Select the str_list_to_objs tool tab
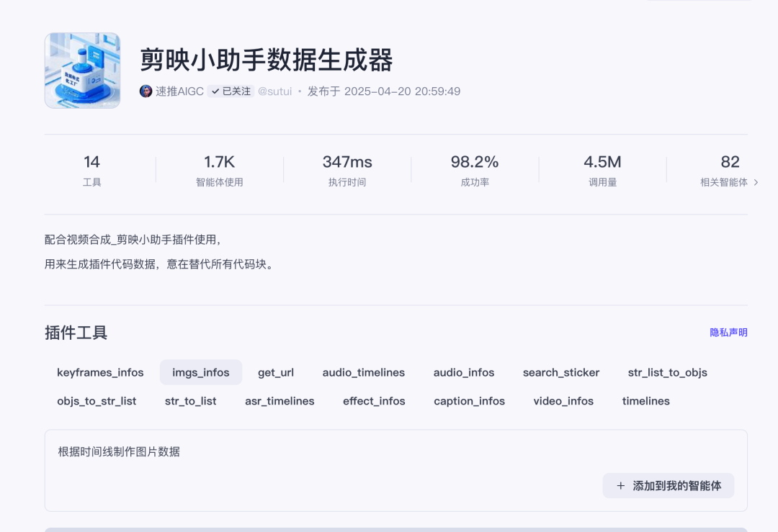 pyautogui.click(x=667, y=372)
